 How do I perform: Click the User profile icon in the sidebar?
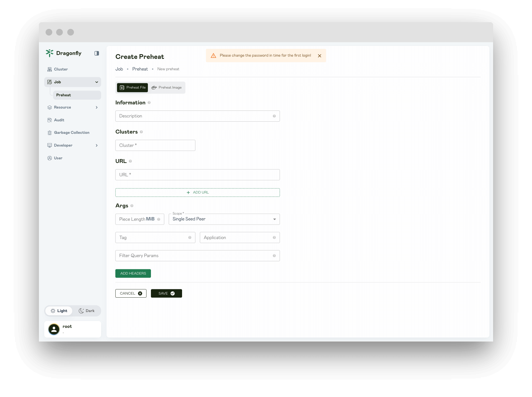49,158
